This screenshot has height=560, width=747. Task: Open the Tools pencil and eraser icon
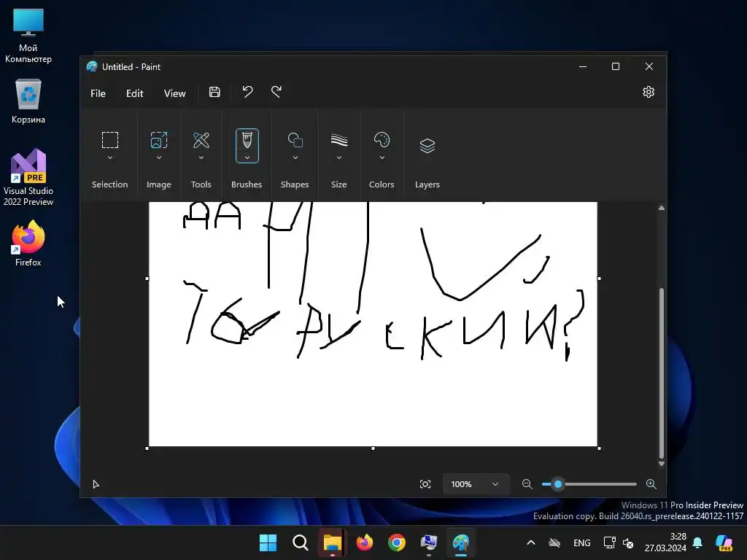coord(201,140)
